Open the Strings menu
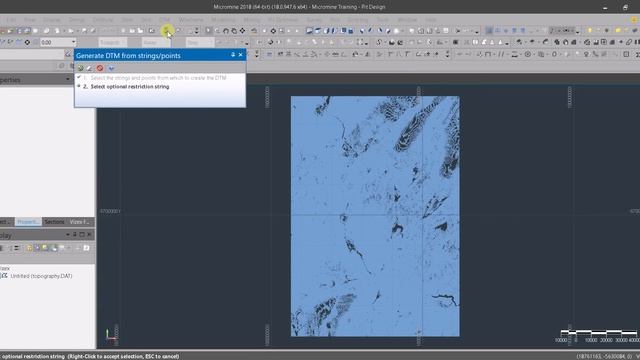 (x=76, y=20)
